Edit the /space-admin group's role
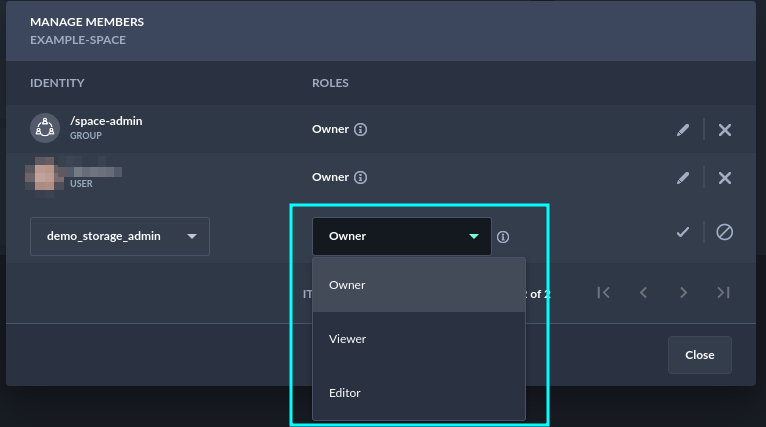766x427 pixels. (683, 130)
